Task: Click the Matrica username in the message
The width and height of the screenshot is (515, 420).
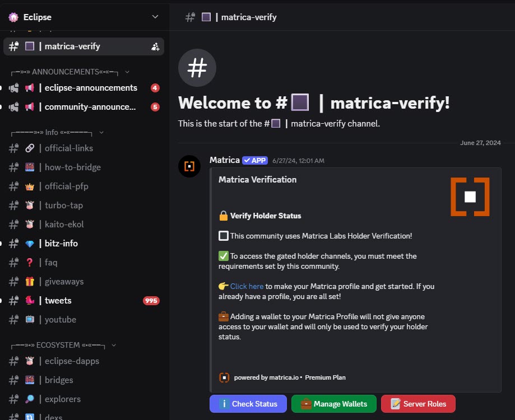Action: tap(225, 160)
